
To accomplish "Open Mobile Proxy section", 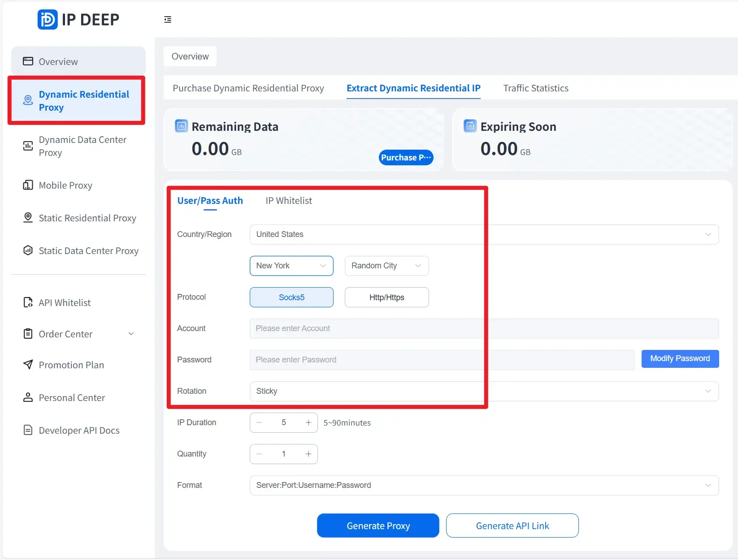I will tap(65, 185).
